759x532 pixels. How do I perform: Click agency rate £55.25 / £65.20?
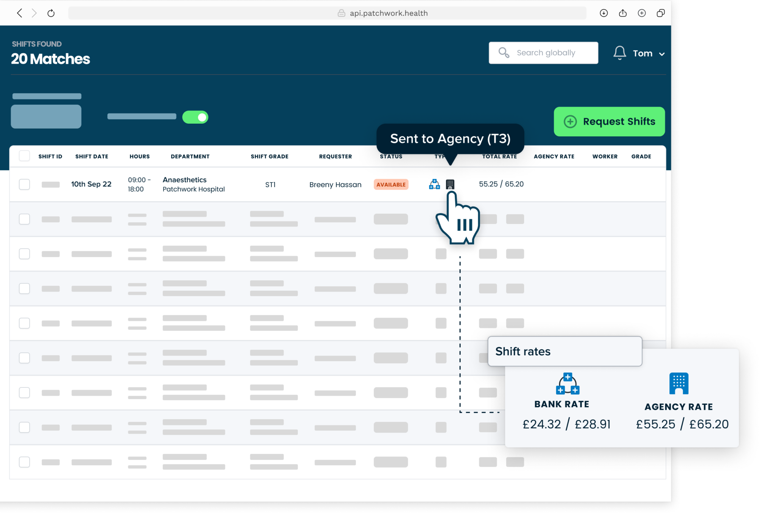[x=682, y=424]
